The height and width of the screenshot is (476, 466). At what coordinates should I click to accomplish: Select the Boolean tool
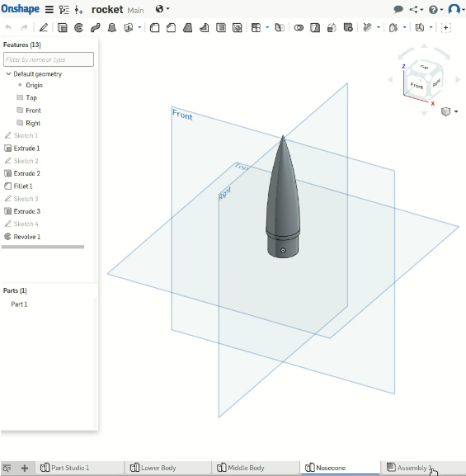pyautogui.click(x=299, y=28)
